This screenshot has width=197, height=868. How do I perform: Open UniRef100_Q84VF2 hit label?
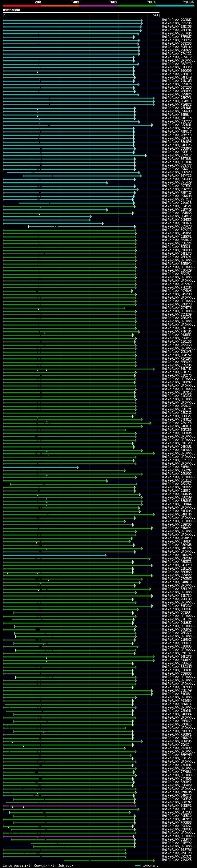[x=177, y=216]
